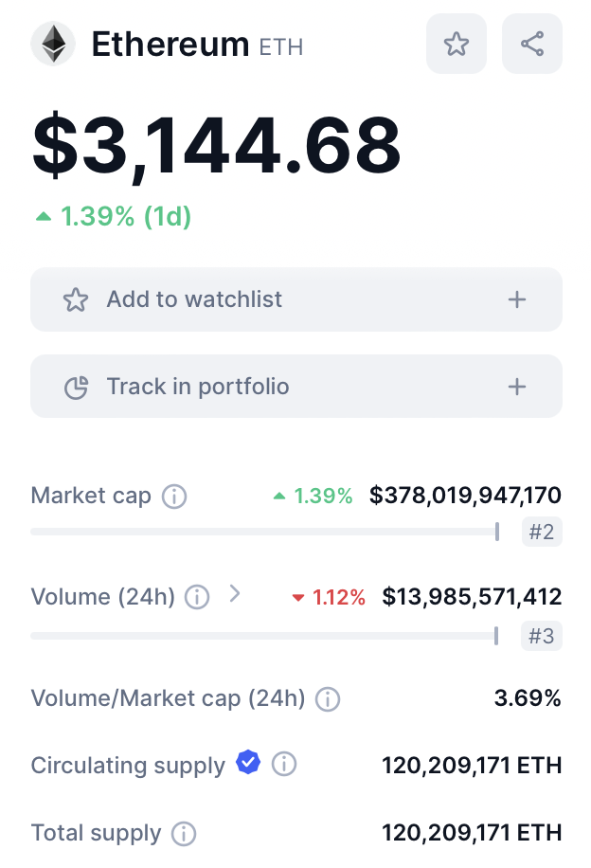Click Market cap info icon

click(x=174, y=496)
